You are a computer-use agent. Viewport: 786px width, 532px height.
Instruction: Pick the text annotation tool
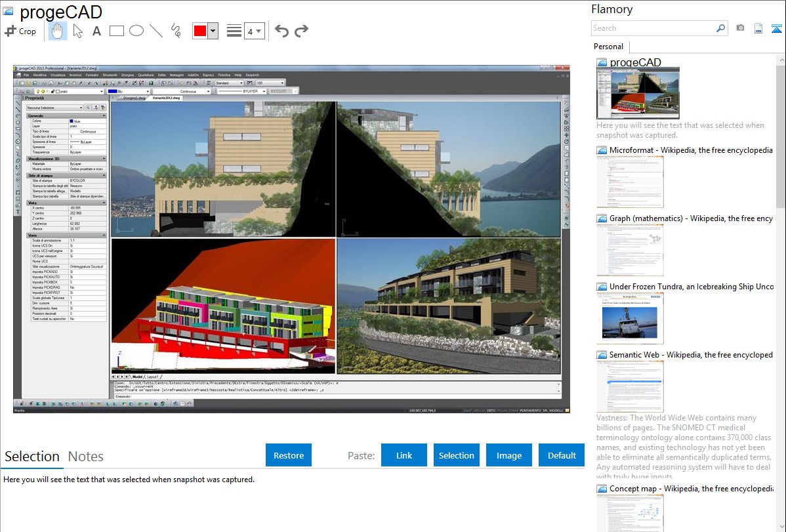pos(96,31)
